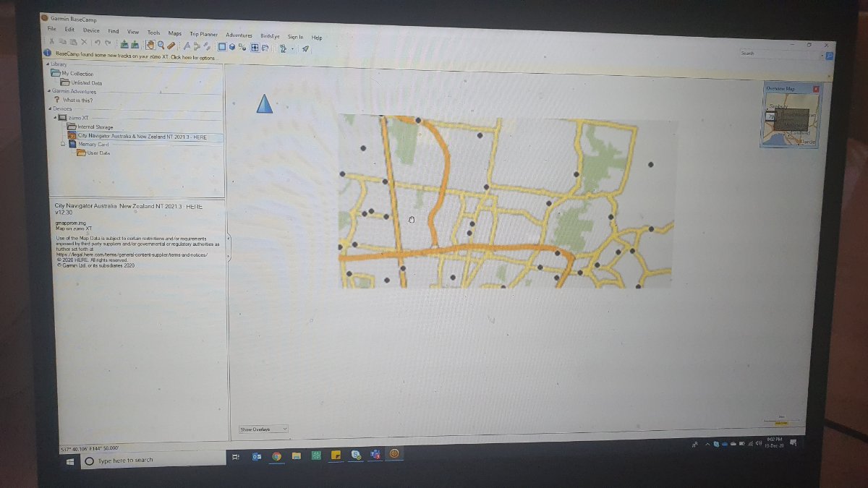The image size is (868, 488).
Task: Click the Cut toolbar icon
Action: (x=52, y=42)
